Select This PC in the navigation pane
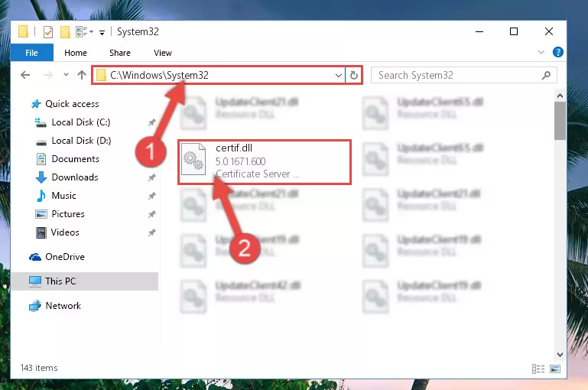The width and height of the screenshot is (588, 390). [x=60, y=281]
